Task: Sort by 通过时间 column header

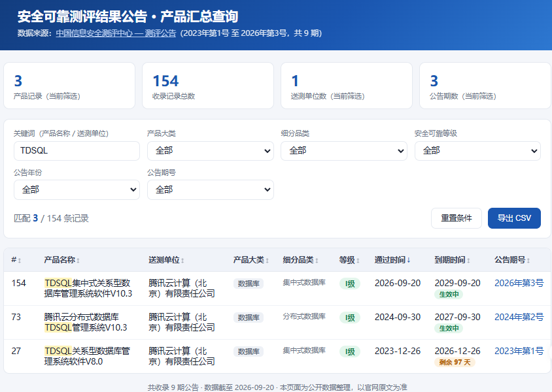Action: (392, 260)
